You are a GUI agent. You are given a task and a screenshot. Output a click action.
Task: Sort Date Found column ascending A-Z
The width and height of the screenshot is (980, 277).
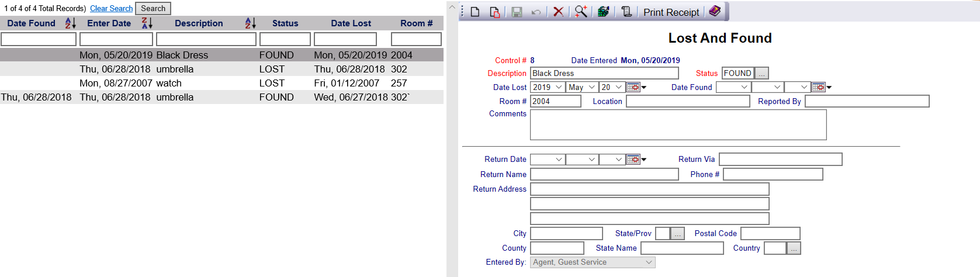coord(70,23)
